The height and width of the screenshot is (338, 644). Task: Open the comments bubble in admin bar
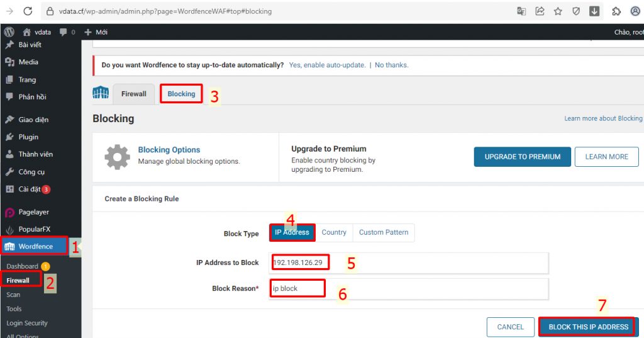(67, 32)
